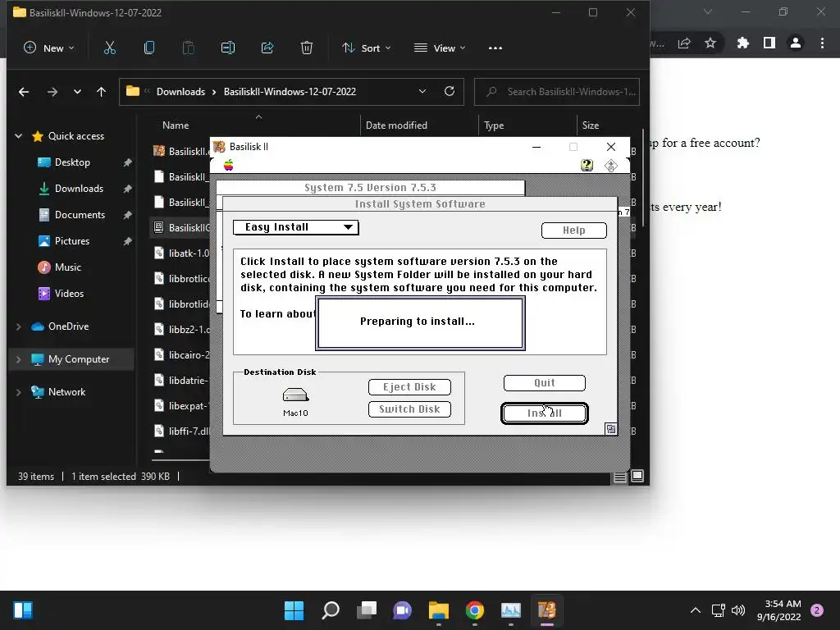Expand recent locations chevron in Explorer
Image resolution: width=840 pixels, height=630 pixels.
pos(77,92)
